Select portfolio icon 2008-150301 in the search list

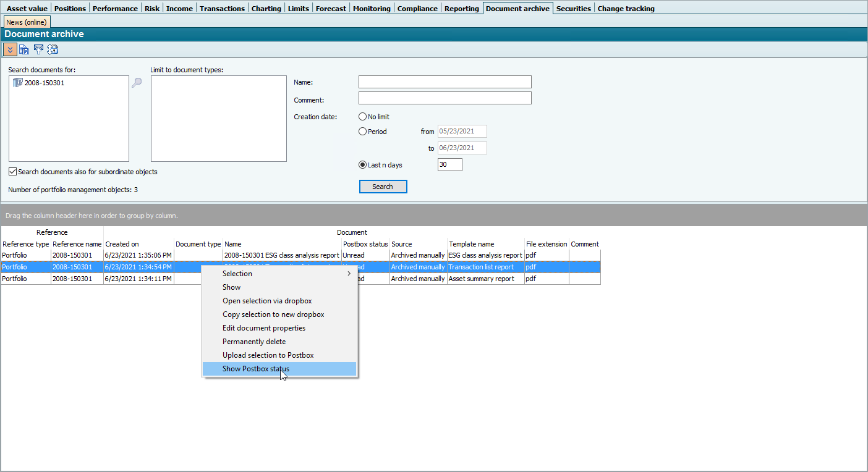point(17,83)
